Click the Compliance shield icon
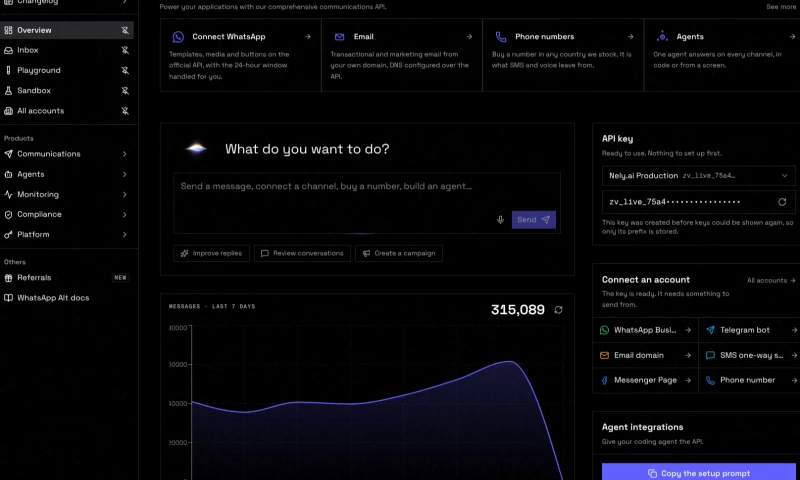This screenshot has width=800, height=480. tap(8, 215)
